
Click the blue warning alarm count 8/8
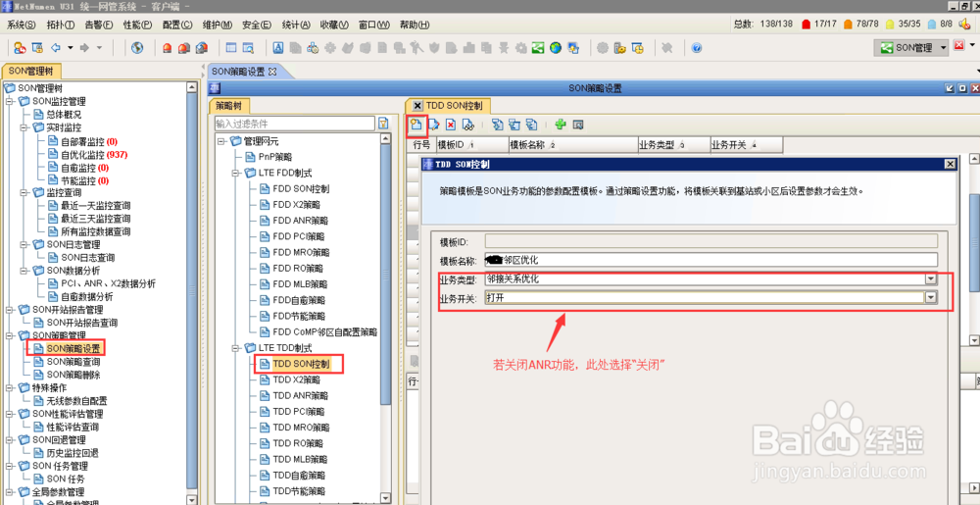(x=941, y=24)
